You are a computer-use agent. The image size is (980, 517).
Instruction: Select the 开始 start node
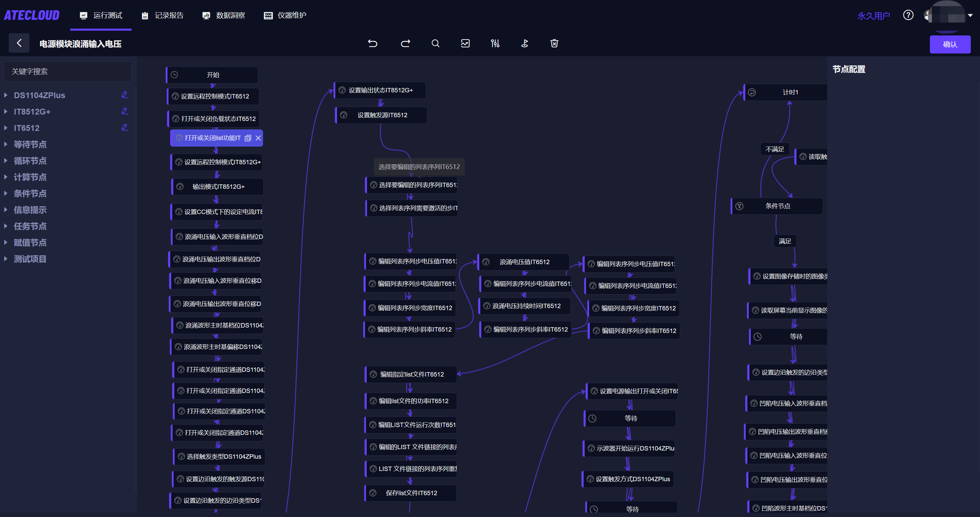[x=212, y=75]
